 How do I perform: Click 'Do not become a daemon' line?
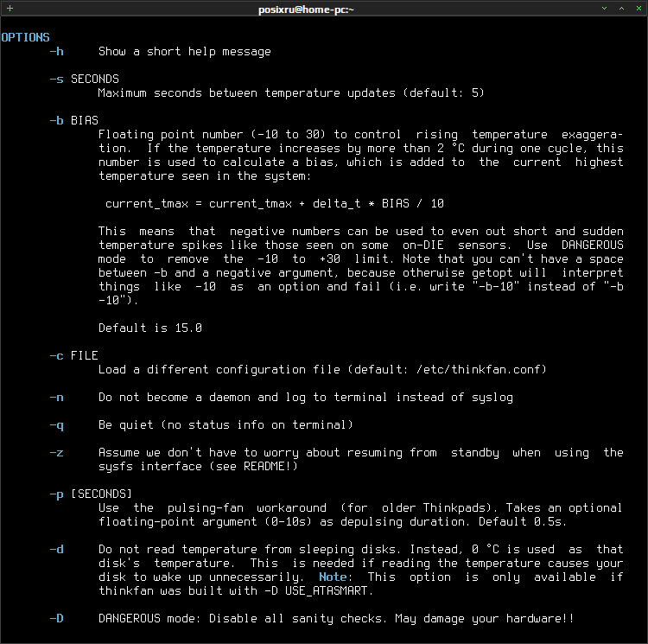coord(305,398)
